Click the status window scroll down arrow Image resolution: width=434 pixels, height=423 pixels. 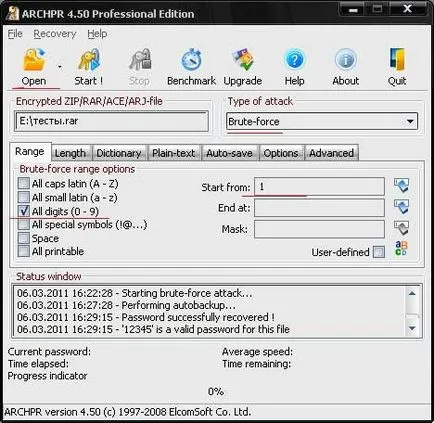click(412, 328)
